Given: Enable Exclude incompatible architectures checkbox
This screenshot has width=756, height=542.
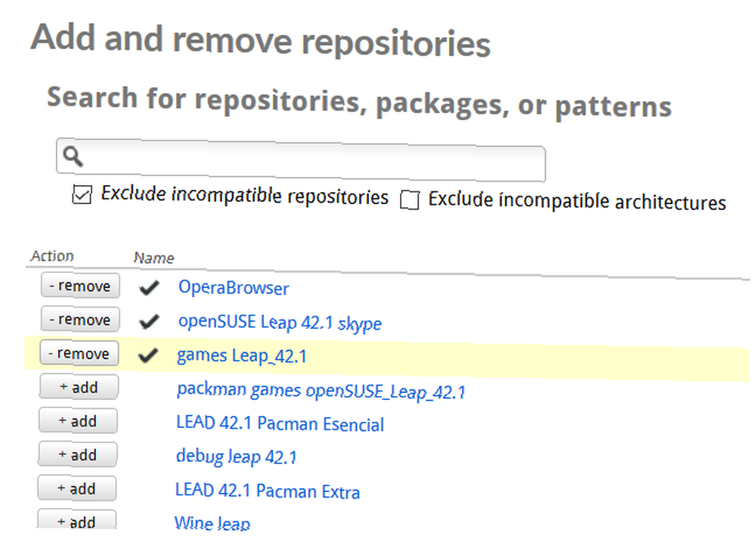Looking at the screenshot, I should click(x=410, y=200).
